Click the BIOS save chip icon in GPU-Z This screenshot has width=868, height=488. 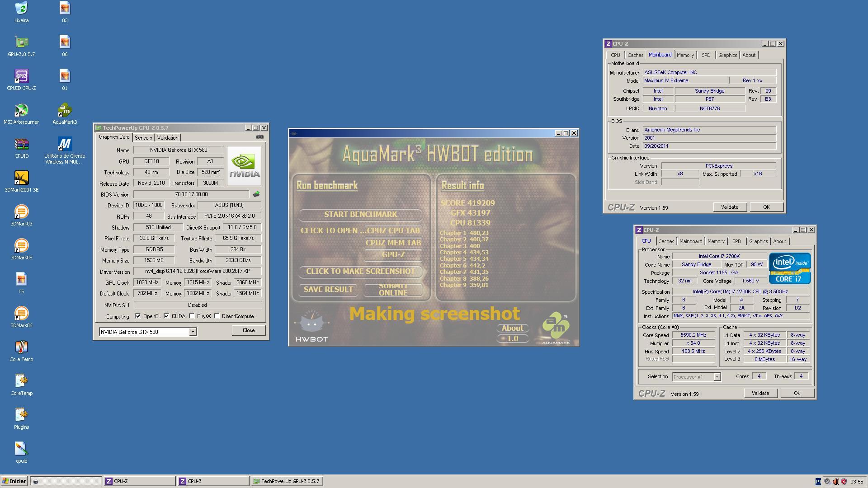click(x=256, y=194)
